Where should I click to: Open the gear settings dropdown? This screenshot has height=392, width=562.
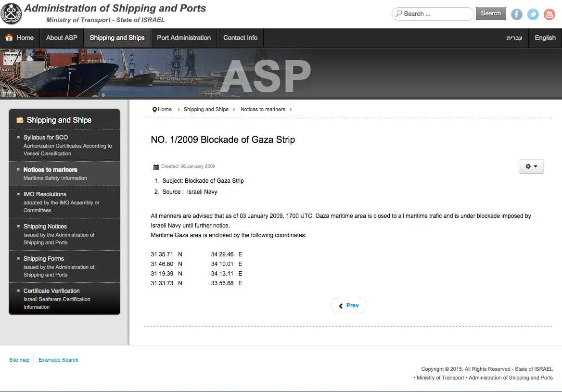(x=531, y=166)
